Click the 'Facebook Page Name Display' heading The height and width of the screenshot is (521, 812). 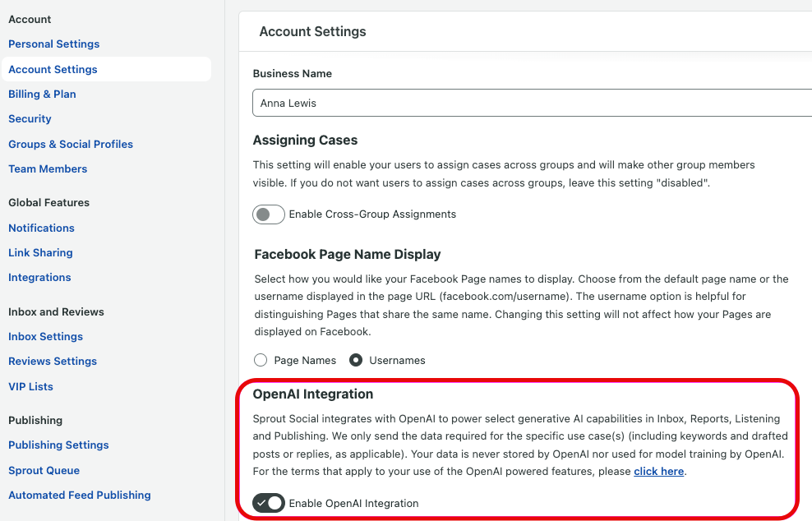[x=348, y=254]
